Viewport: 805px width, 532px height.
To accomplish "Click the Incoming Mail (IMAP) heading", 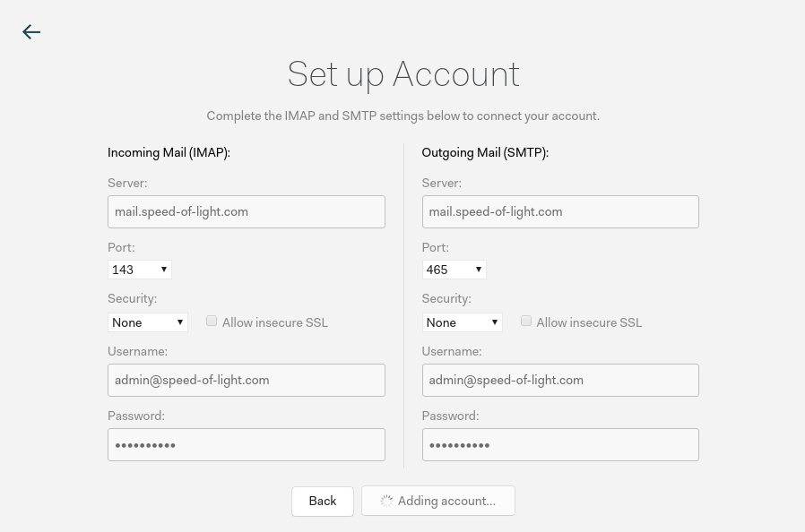I will pos(169,153).
